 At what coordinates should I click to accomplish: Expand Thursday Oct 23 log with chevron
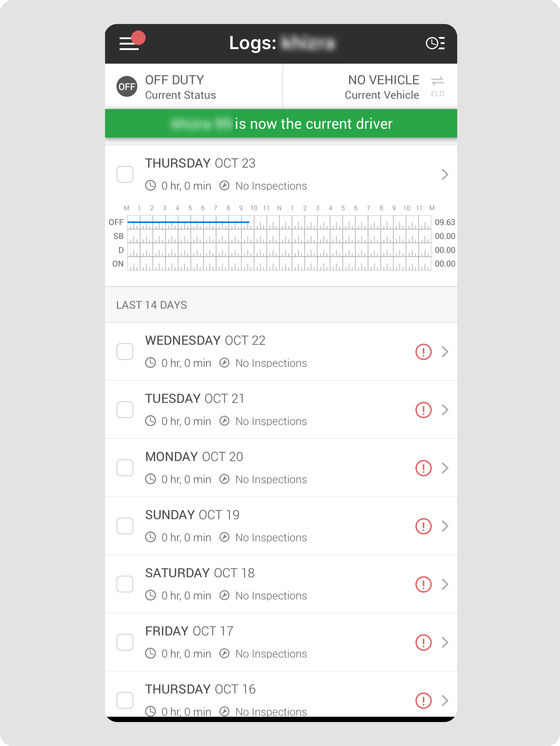[x=445, y=174]
